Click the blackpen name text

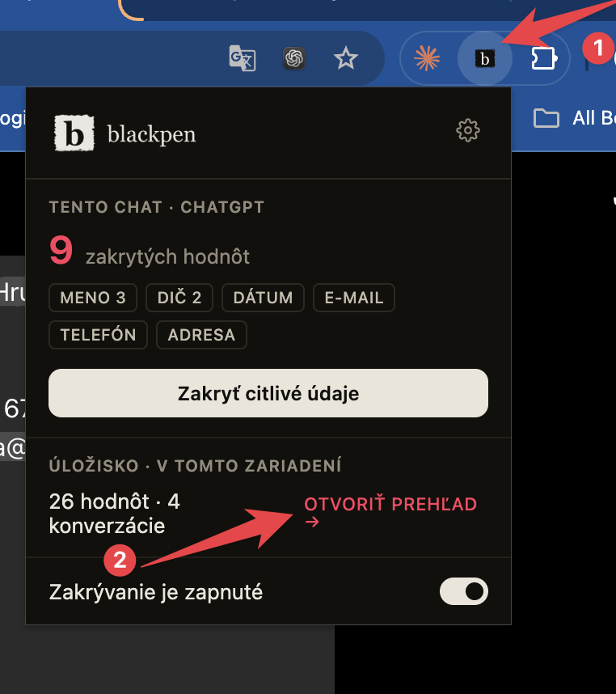point(152,134)
